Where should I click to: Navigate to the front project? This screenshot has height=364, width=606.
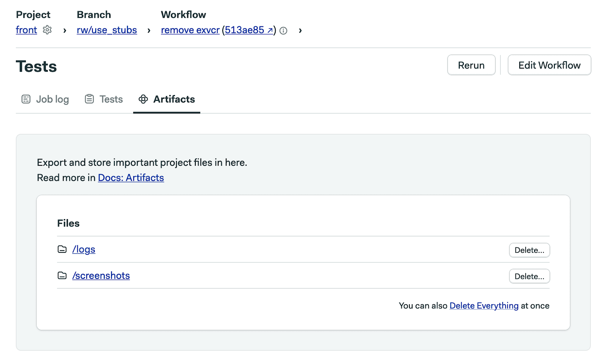pyautogui.click(x=26, y=30)
